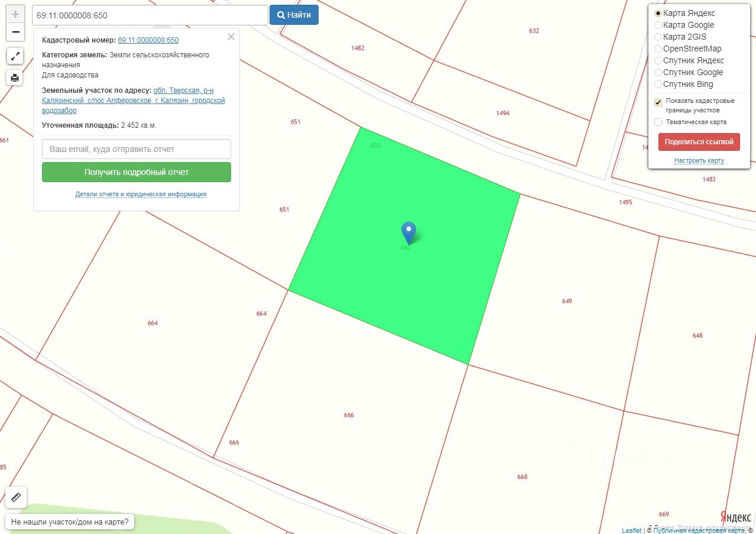Screen dimensions: 756x534
Task: Select Карта 2GIS radio option
Action: (x=658, y=37)
